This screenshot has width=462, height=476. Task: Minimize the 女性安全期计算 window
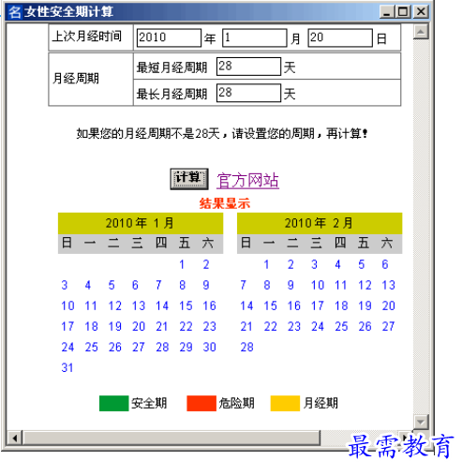[x=387, y=12]
